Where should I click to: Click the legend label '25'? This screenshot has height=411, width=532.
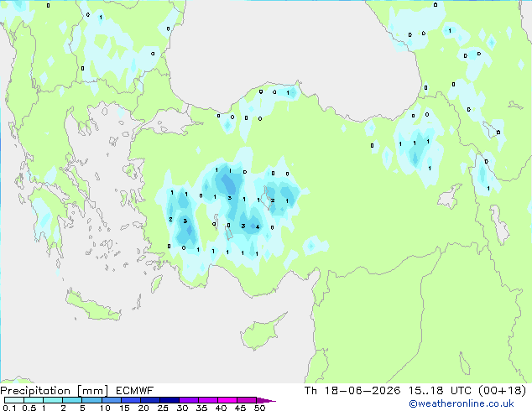163,408
